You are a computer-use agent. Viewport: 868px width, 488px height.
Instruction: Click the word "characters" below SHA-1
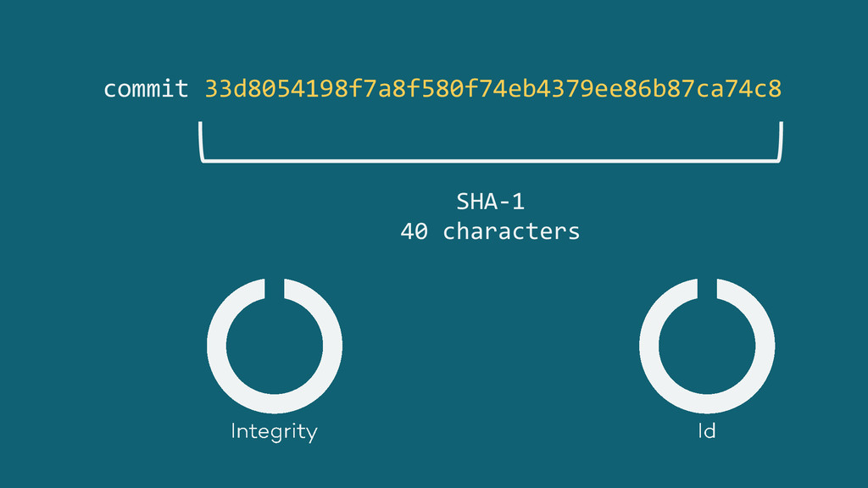[x=511, y=230]
